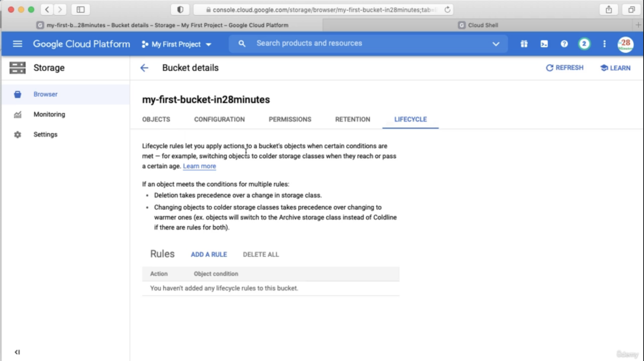The image size is (644, 361).
Task: Click ADD A RULE
Action: coord(209,254)
